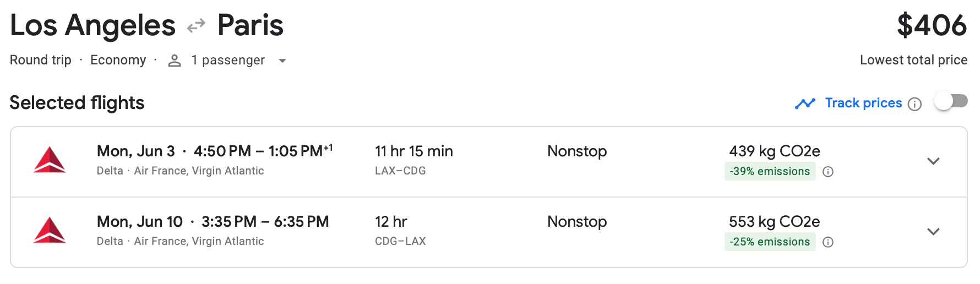This screenshot has width=980, height=284.
Task: Click the LAX–CDG route text
Action: click(400, 171)
